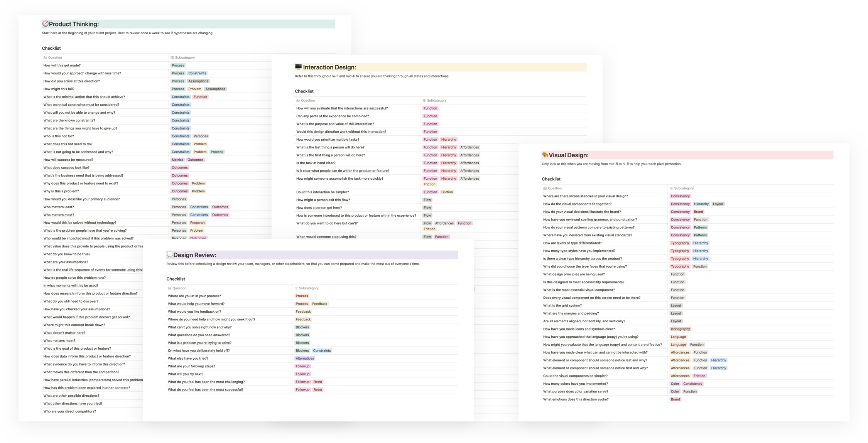This screenshot has width=868, height=443.
Task: Click the 'Interaction Design:' page heading
Action: click(x=329, y=67)
